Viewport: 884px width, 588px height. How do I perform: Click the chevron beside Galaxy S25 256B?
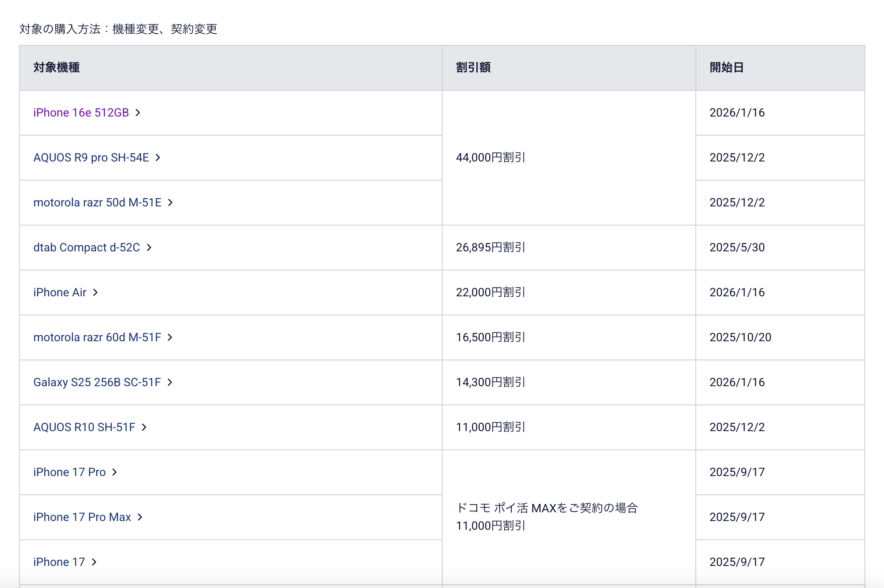click(170, 382)
